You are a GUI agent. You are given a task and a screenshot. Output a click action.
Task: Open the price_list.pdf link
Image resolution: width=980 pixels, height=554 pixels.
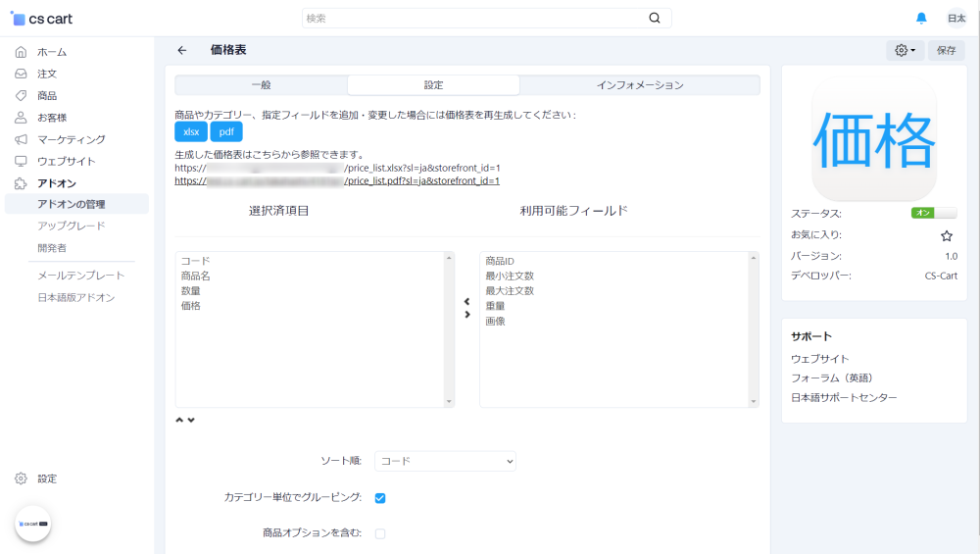click(x=337, y=180)
